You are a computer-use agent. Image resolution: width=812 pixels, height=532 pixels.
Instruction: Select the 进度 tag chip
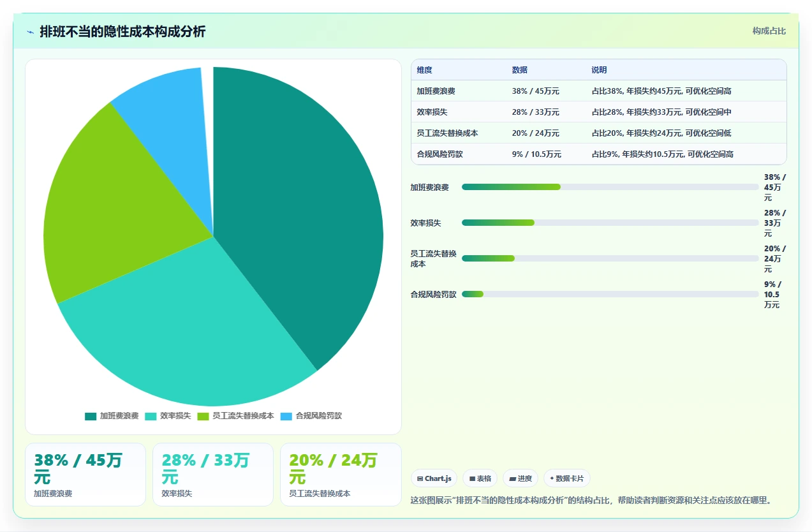click(520, 478)
